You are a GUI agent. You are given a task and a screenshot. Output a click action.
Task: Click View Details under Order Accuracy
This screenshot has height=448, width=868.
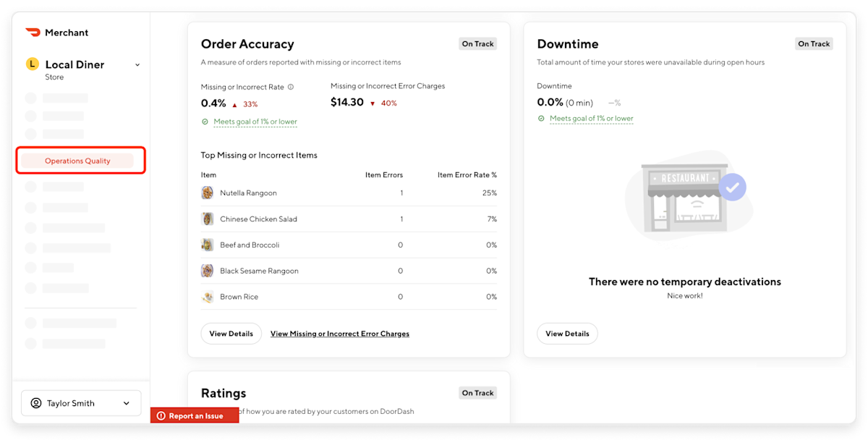coord(231,334)
